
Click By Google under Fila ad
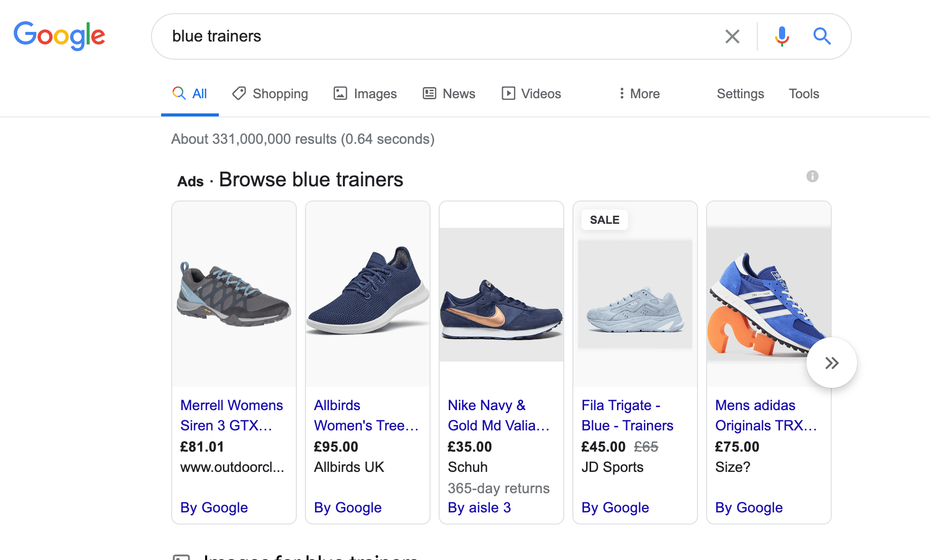coord(615,507)
